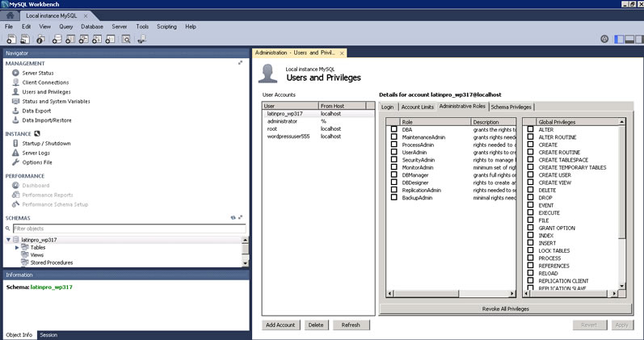Click Role list horizontal scroll right arrow
The height and width of the screenshot is (340, 644).
tap(511, 294)
